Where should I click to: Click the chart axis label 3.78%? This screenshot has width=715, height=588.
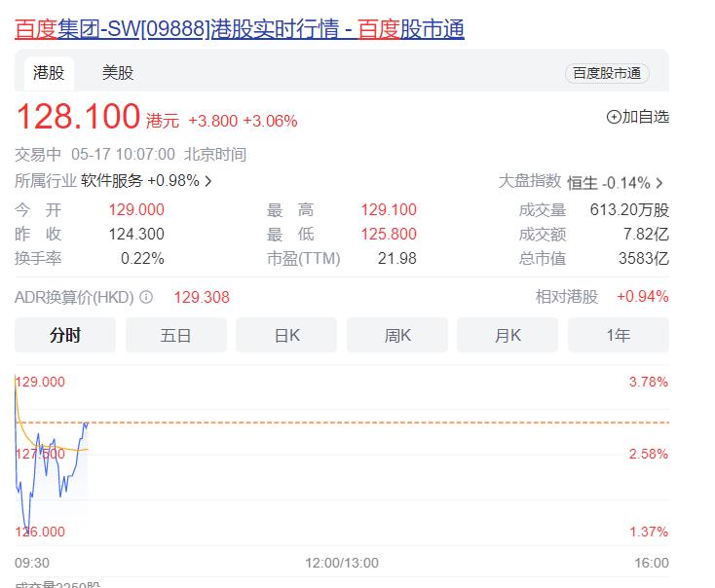[649, 382]
